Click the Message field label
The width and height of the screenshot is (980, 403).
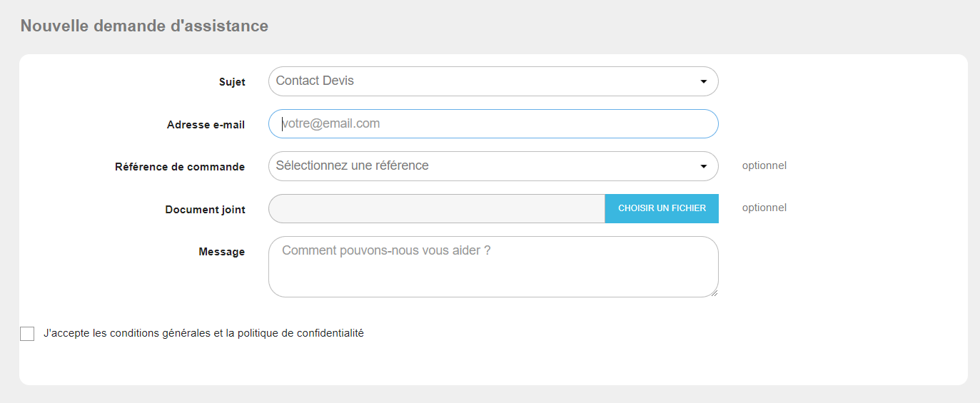pos(221,252)
